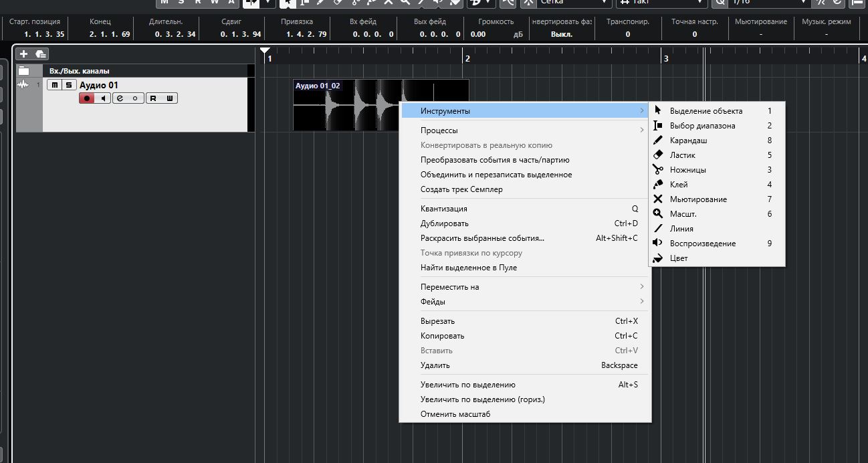The image size is (868, 463).
Task: Select the Glue tool (Клей)
Action: point(678,185)
